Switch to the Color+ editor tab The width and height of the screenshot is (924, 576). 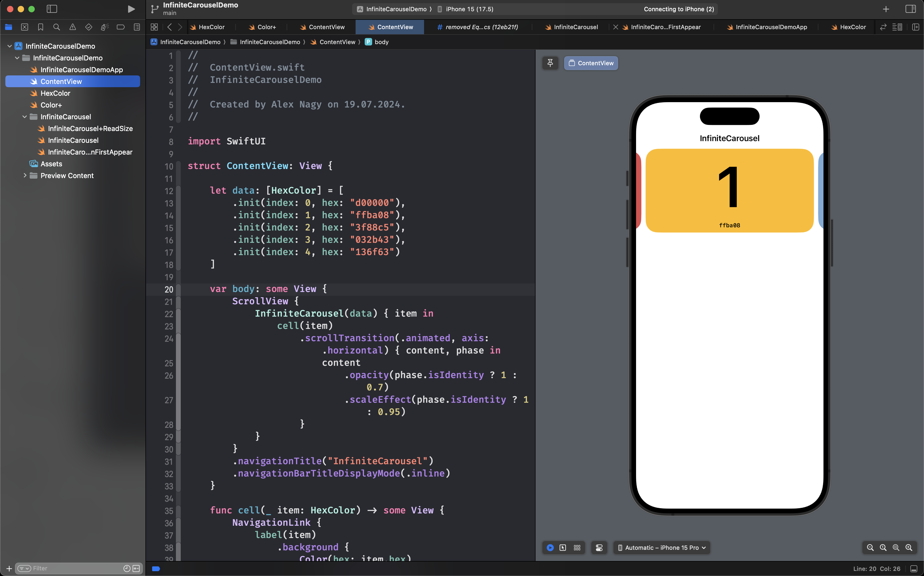click(x=266, y=27)
